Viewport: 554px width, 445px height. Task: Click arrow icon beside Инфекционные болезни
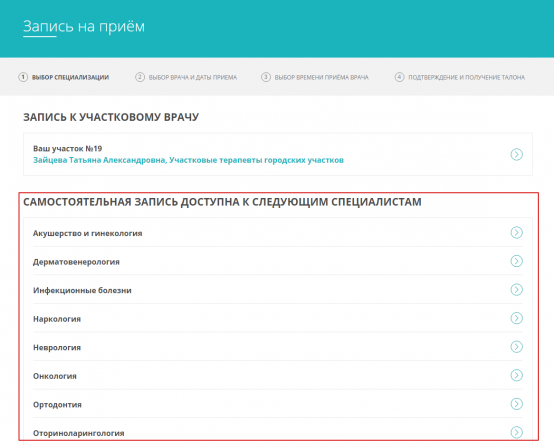pyautogui.click(x=516, y=289)
